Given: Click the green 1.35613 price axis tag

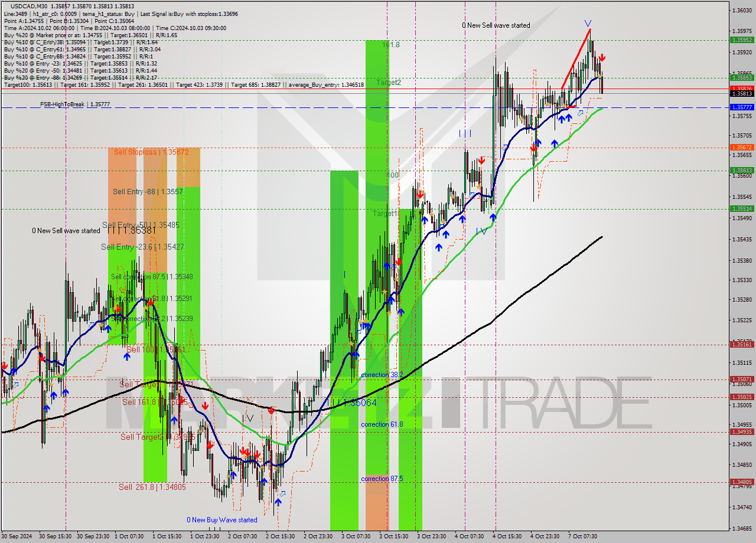Looking at the screenshot, I should [742, 170].
